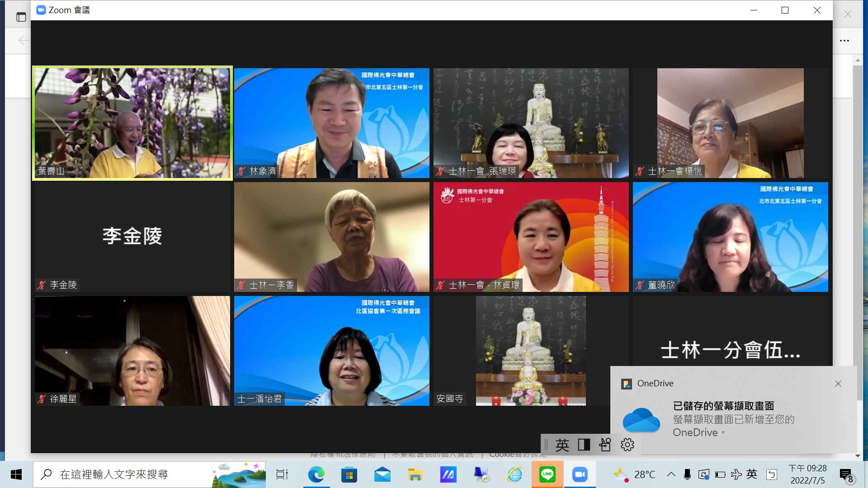Toggle IME half/full width shape
868x488 pixels.
584,445
